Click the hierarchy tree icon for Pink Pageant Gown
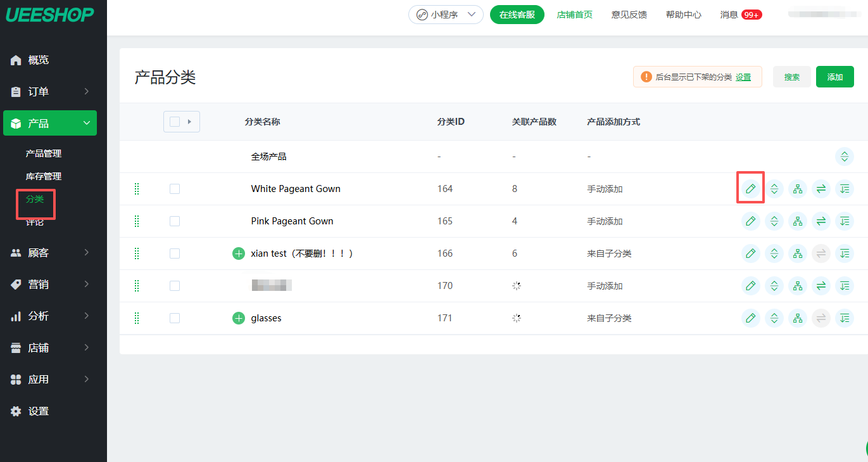 pyautogui.click(x=797, y=221)
